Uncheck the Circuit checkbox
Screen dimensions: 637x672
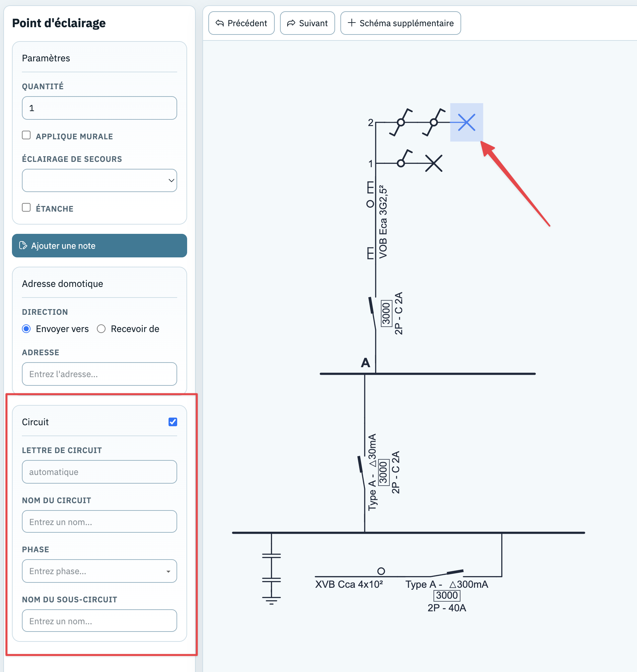173,422
